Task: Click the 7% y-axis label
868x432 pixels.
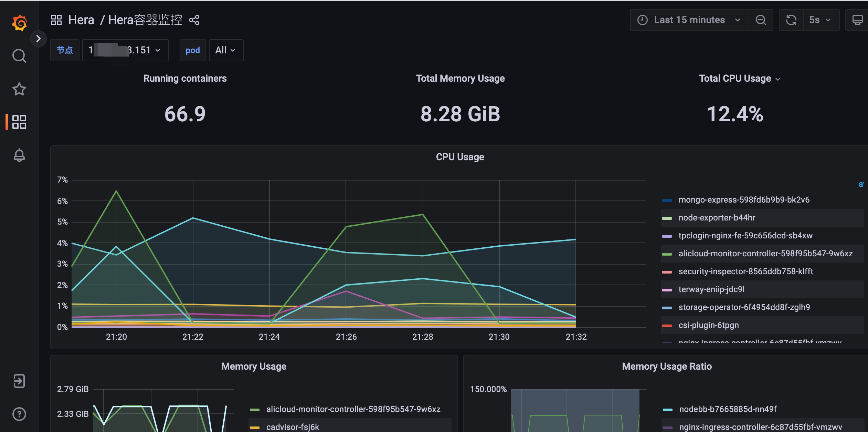Action: (x=62, y=180)
